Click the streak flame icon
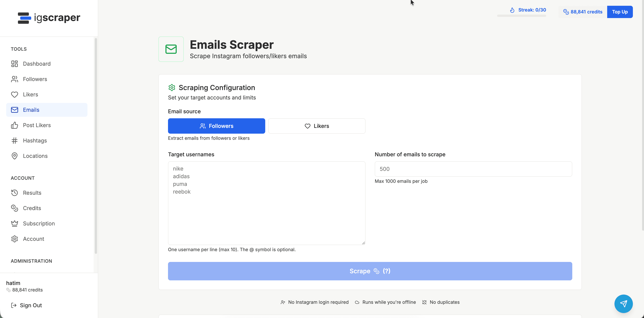This screenshot has width=644, height=318. [512, 10]
